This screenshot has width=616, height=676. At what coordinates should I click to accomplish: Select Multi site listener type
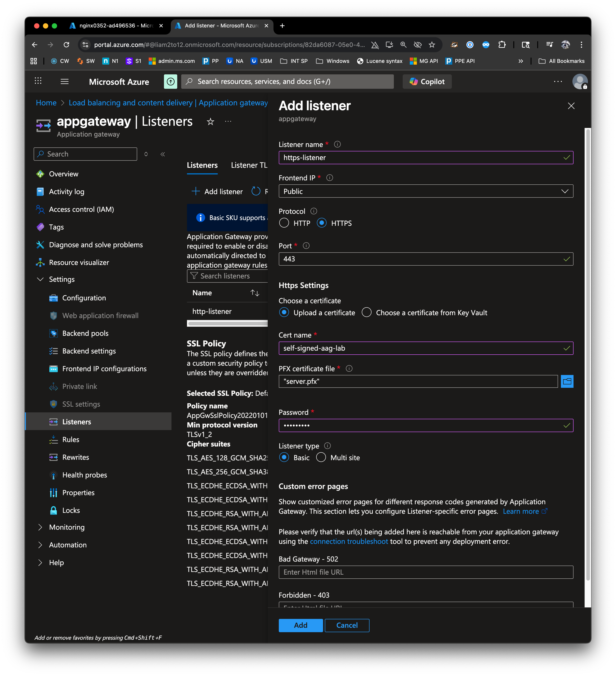coord(321,457)
